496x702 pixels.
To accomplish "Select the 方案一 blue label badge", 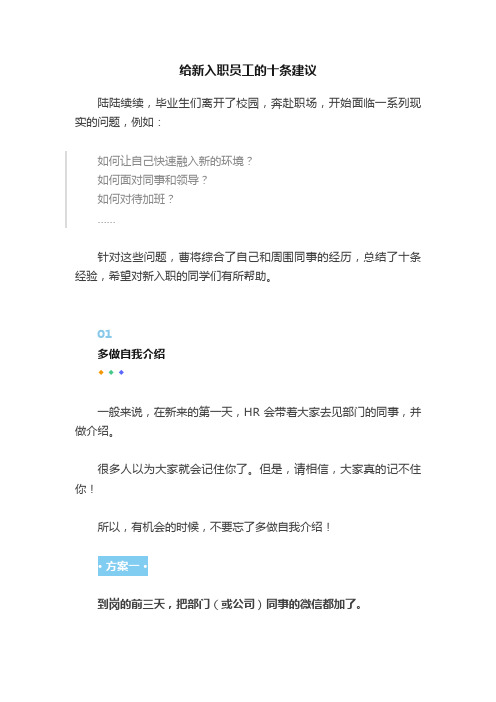I will tap(123, 566).
